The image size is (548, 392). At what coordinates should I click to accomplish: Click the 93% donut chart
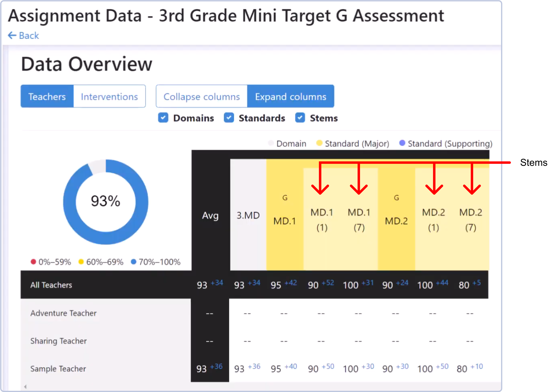click(x=106, y=202)
